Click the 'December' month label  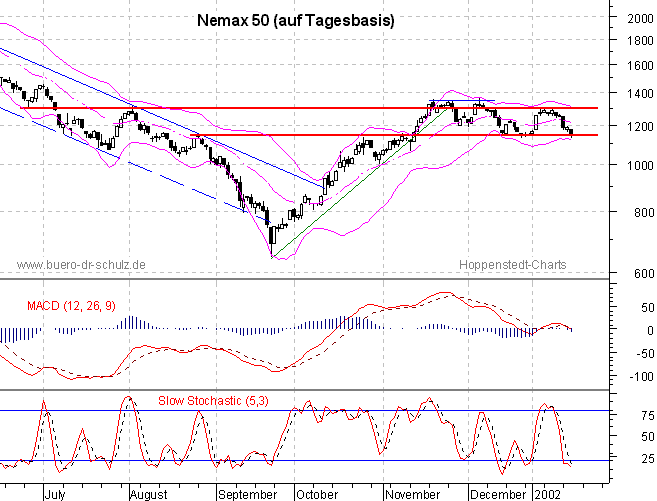pyautogui.click(x=498, y=495)
